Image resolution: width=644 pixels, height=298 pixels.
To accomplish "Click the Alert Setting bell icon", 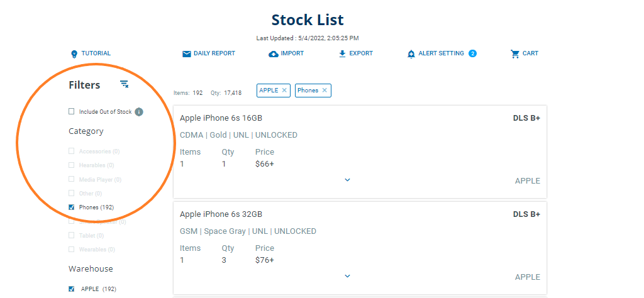I will click(411, 54).
